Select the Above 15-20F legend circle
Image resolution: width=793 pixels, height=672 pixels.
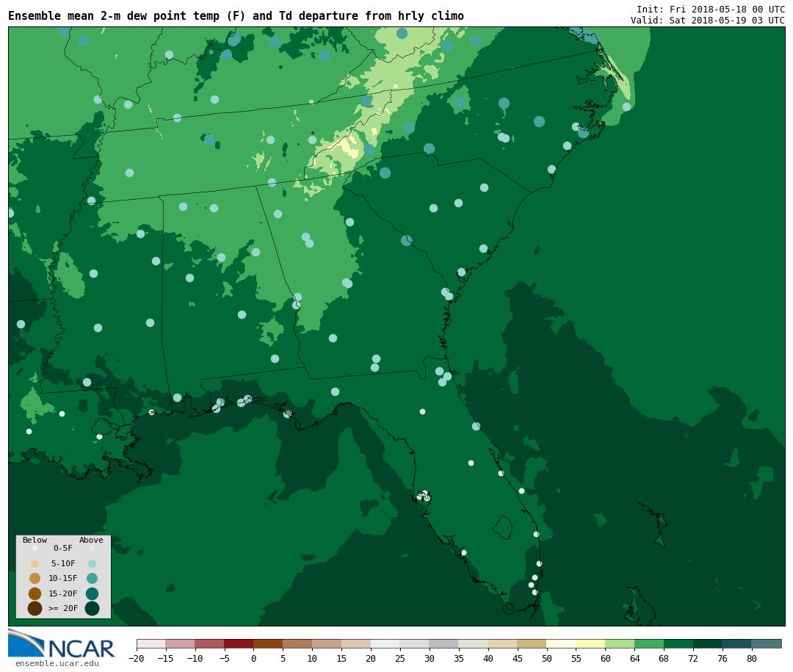click(x=92, y=593)
